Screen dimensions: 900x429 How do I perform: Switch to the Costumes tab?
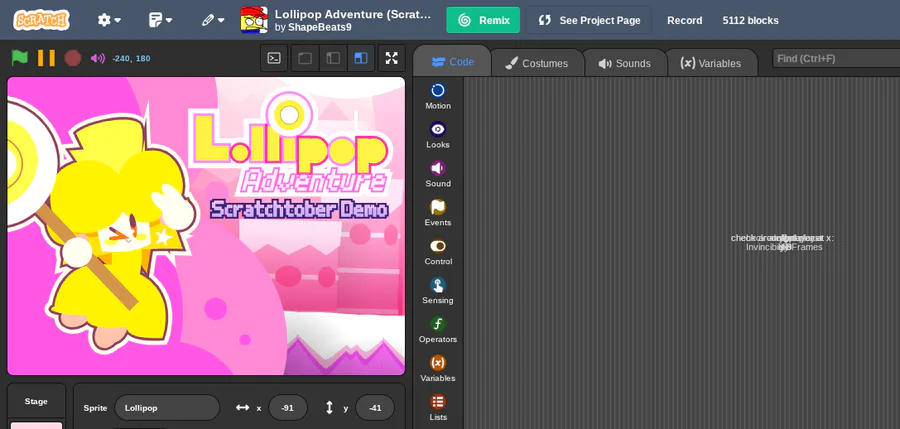coord(536,63)
